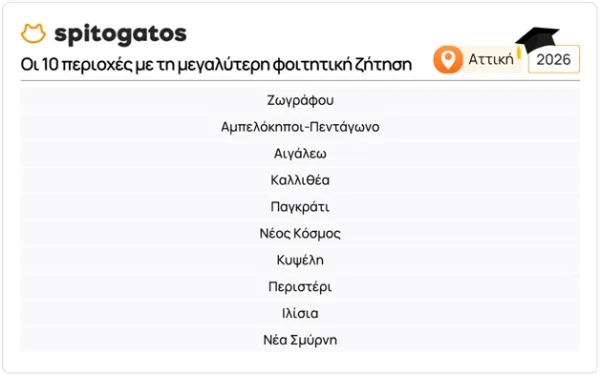Click the heading about φοιτητική ζήτηση
The image size is (600, 376).
click(216, 64)
